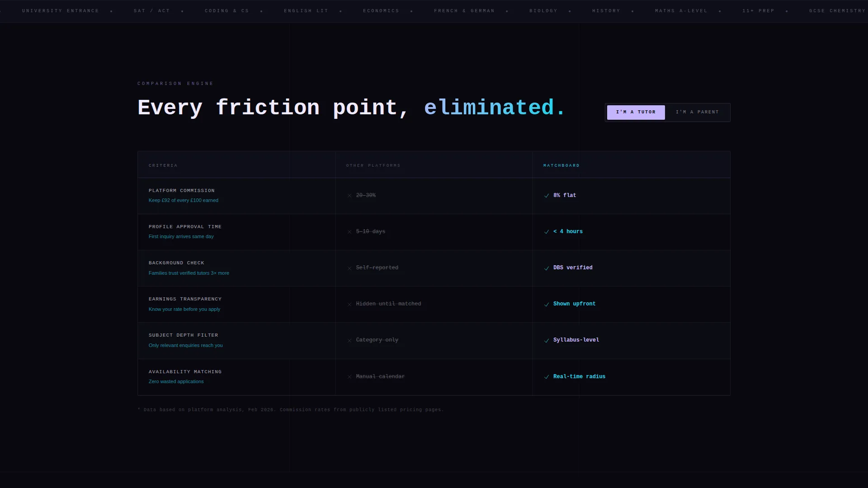Click the struck-through Hidden until matched value
This screenshot has height=488, width=868.
(389, 304)
